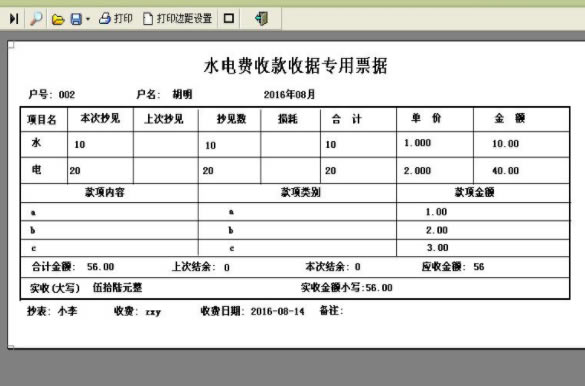This screenshot has height=386, width=585.
Task: Select the 电 row label
Action: [x=36, y=170]
